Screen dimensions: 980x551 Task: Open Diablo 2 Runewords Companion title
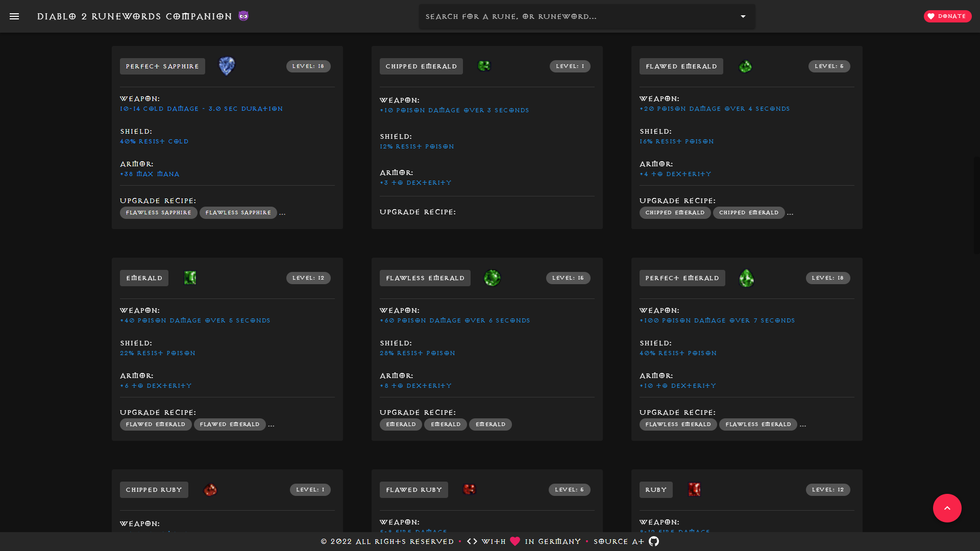(135, 16)
